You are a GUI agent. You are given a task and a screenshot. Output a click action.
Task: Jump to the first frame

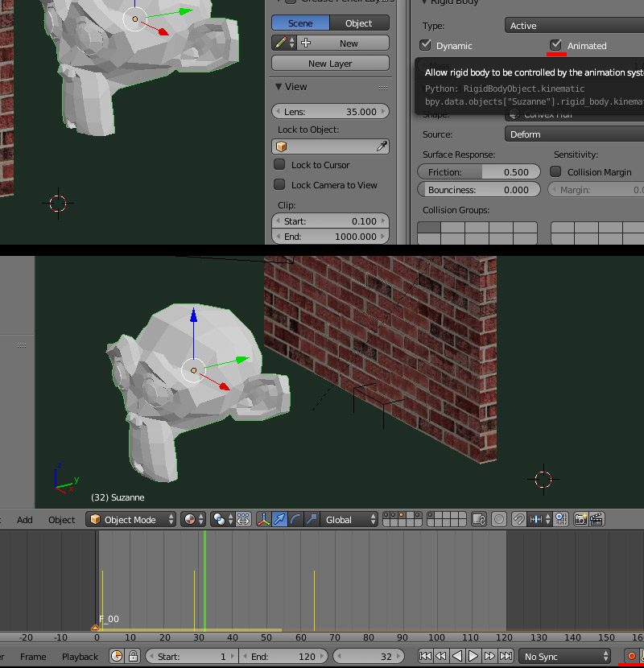point(425,656)
